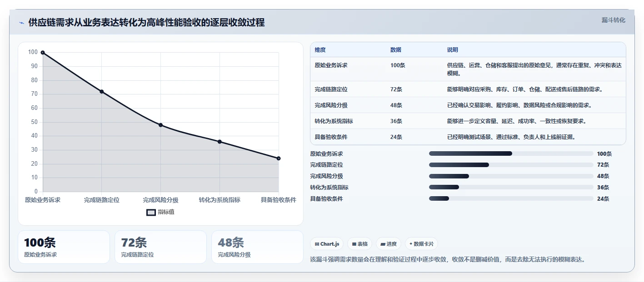Click the 72条 value beside the progress bar

click(603, 165)
